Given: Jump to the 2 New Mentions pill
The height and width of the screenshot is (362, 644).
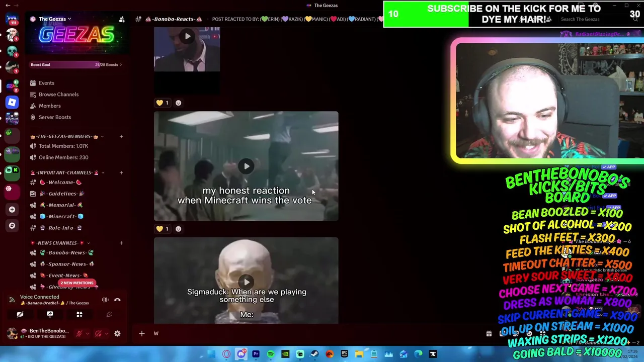Looking at the screenshot, I should (77, 283).
